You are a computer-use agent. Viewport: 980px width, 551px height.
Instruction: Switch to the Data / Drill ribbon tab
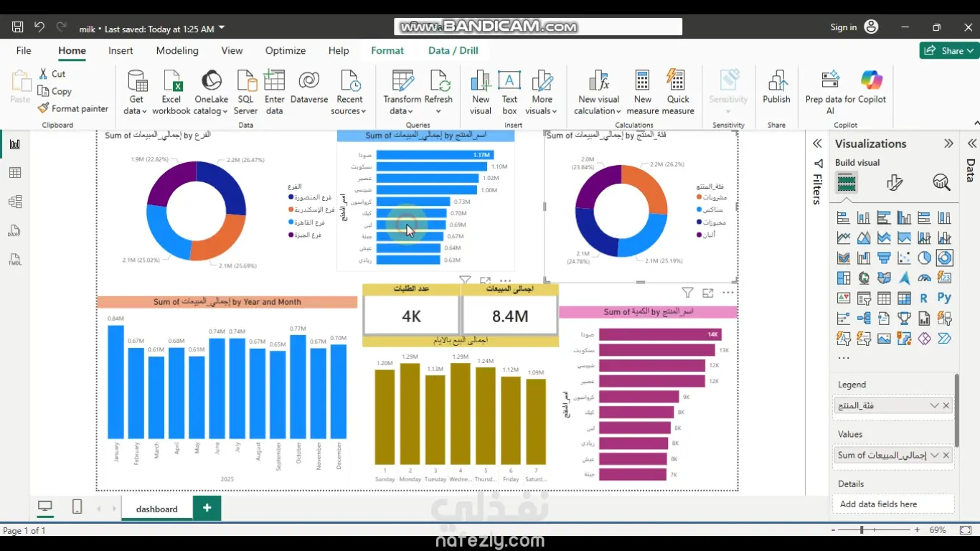pos(453,51)
